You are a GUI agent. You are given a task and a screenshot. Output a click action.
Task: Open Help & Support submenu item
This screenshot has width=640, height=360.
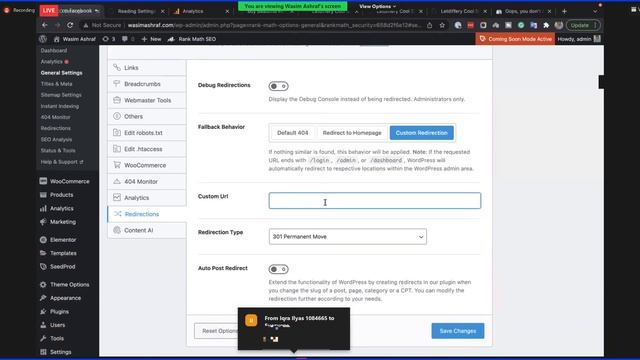62,162
